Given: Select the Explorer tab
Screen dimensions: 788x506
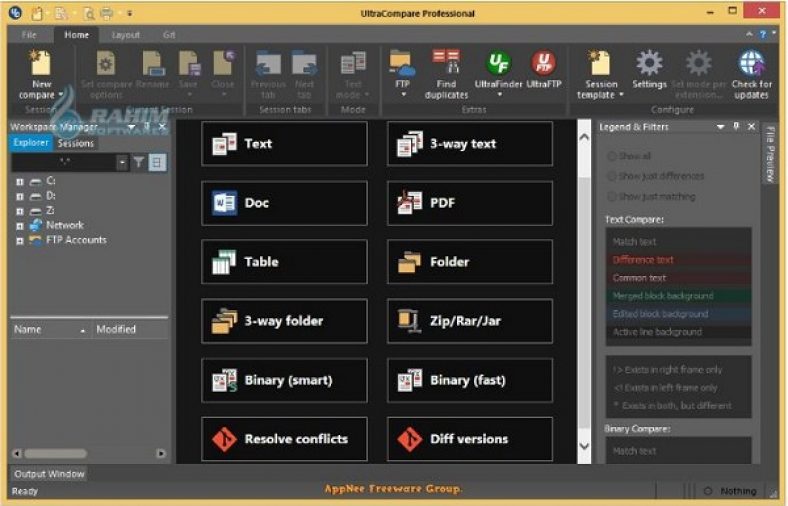Looking at the screenshot, I should [31, 143].
